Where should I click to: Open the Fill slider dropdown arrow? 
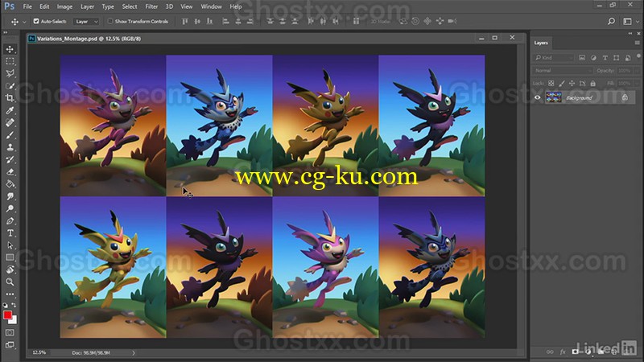coord(636,84)
